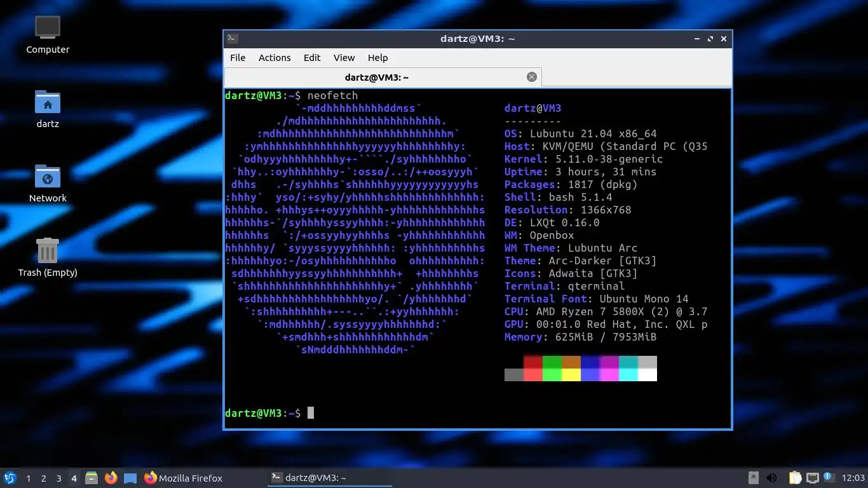Launch Firefox from panel quicklaunch icon

click(x=111, y=478)
